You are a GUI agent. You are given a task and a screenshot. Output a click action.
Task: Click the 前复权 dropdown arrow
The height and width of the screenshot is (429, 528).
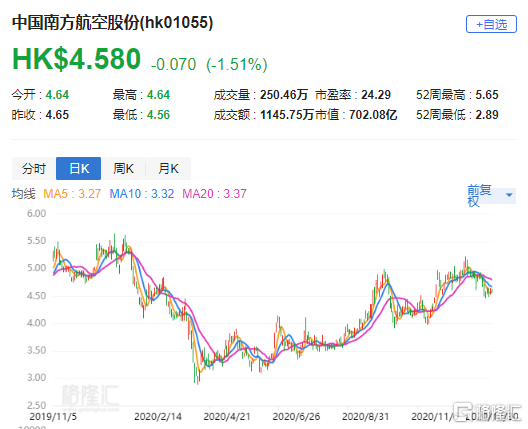coord(509,195)
